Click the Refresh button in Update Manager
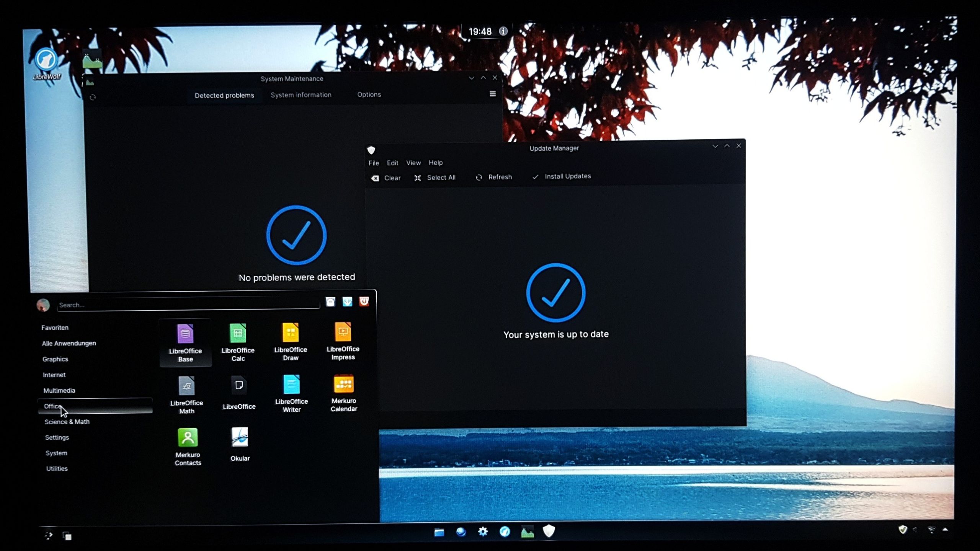This screenshot has width=980, height=551. click(494, 177)
